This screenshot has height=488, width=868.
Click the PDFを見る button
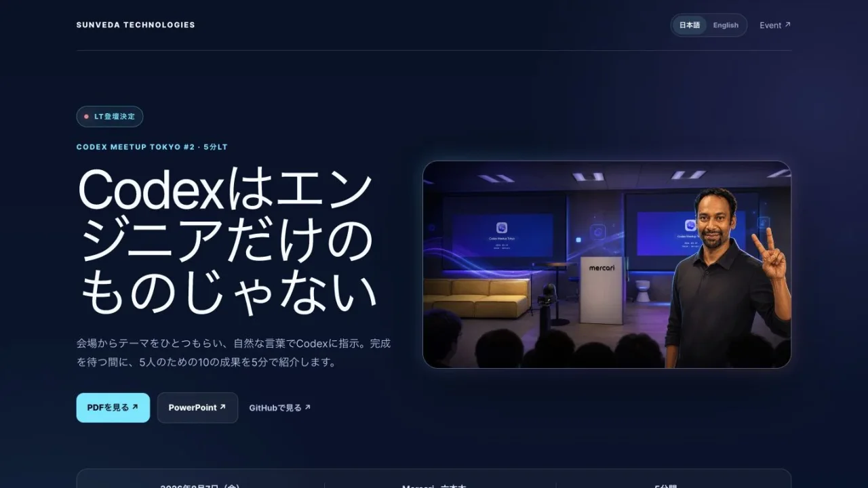click(x=113, y=407)
